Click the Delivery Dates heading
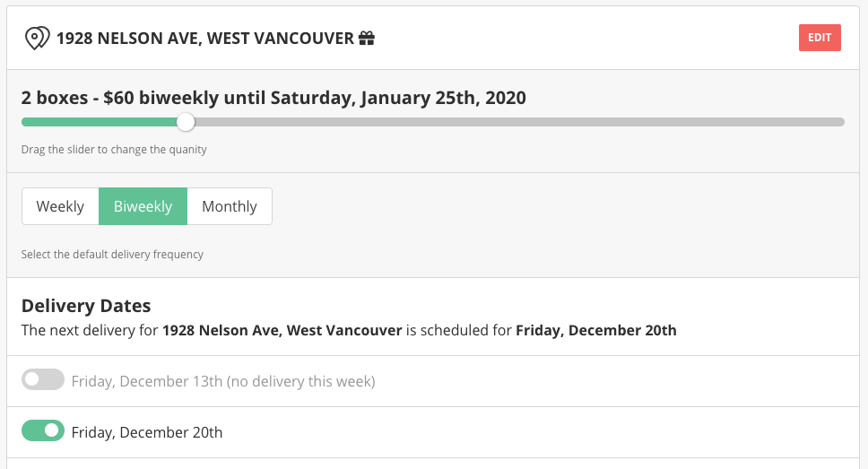The width and height of the screenshot is (868, 469). (86, 306)
